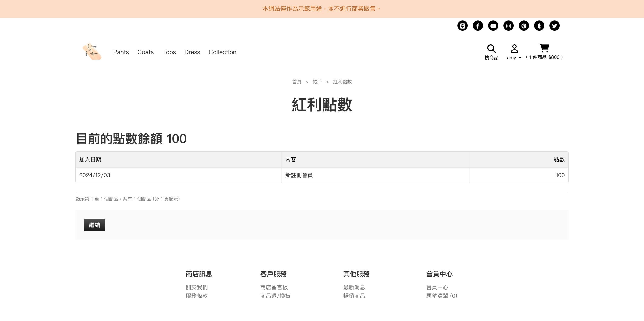Open the Coats menu
The image size is (644, 321).
coord(145,52)
